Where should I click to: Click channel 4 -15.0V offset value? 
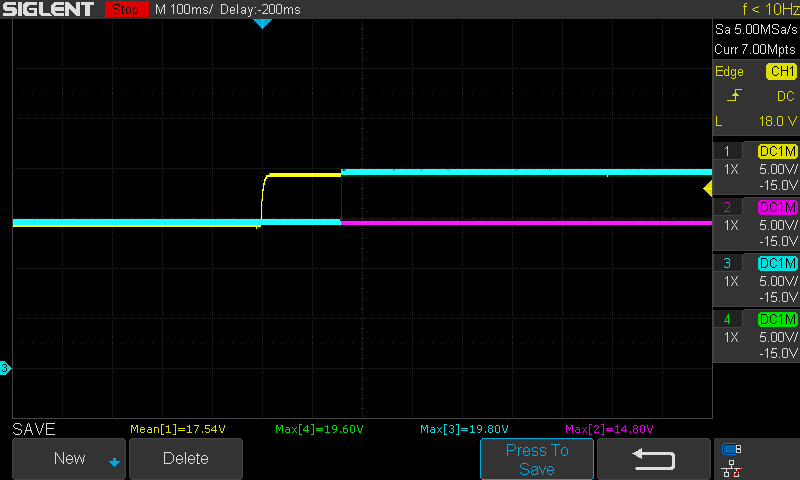(778, 353)
